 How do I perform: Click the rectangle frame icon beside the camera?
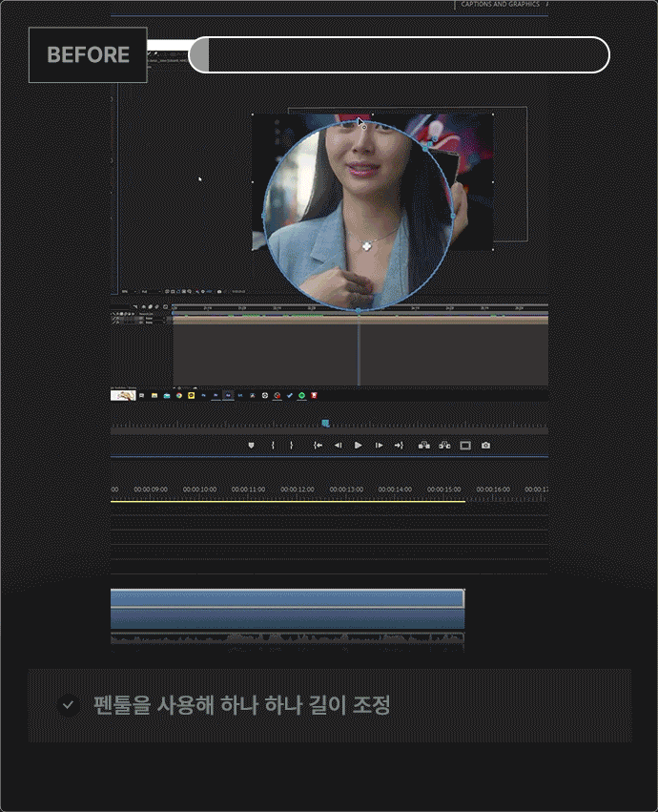[465, 446]
